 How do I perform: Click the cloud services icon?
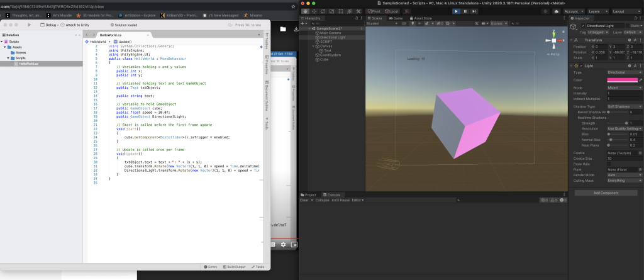(x=555, y=11)
